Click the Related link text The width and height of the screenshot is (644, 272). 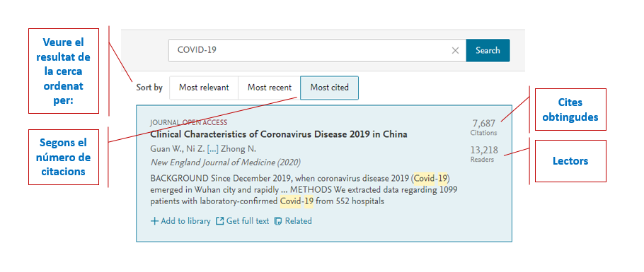(299, 221)
